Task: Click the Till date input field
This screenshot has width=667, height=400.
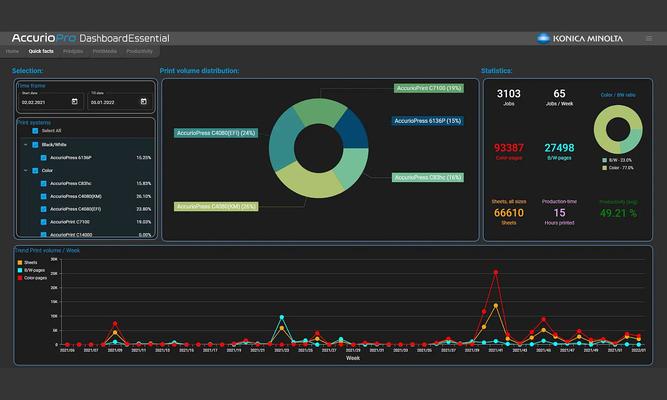Action: (120, 101)
